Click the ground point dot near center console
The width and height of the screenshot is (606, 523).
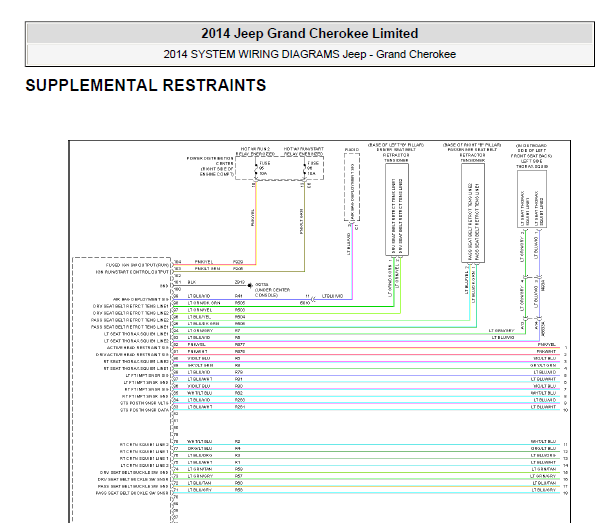coord(250,286)
